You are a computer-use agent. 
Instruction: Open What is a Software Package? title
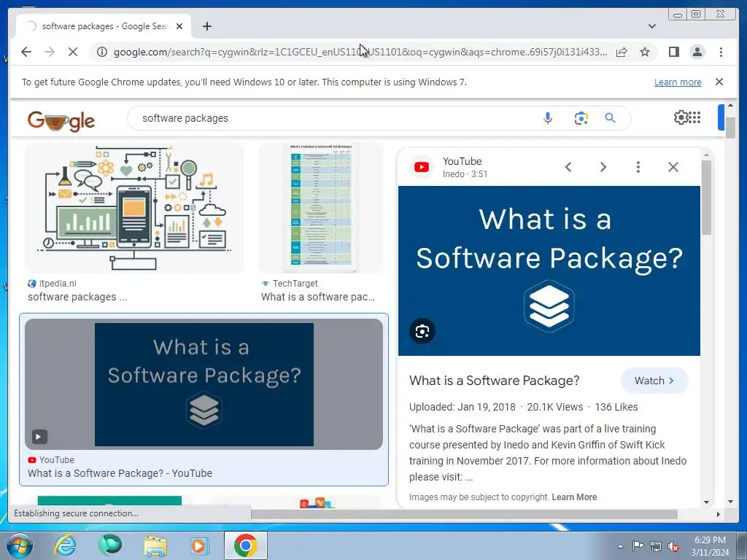click(x=494, y=381)
